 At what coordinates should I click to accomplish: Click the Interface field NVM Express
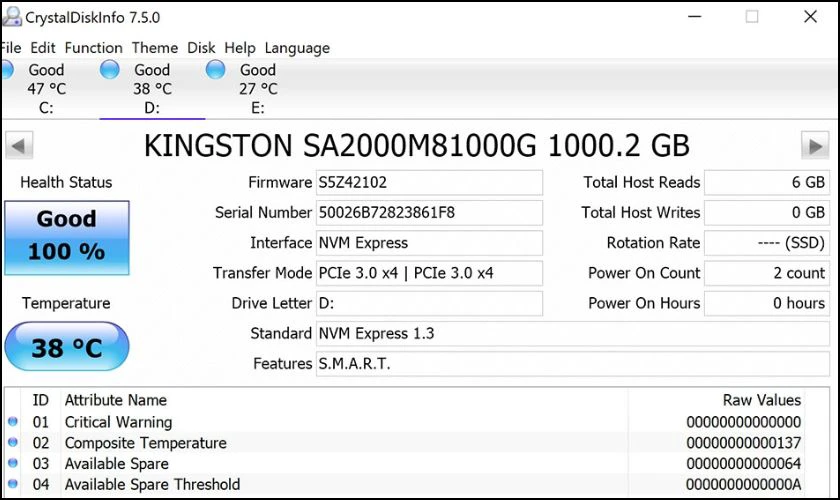(429, 243)
